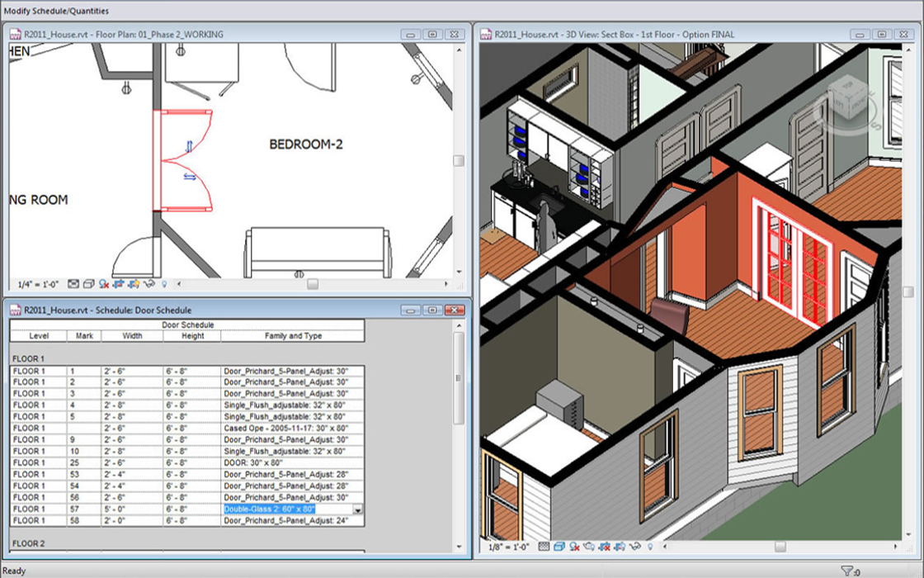Toggle Crop View in the 3D view

click(x=605, y=546)
